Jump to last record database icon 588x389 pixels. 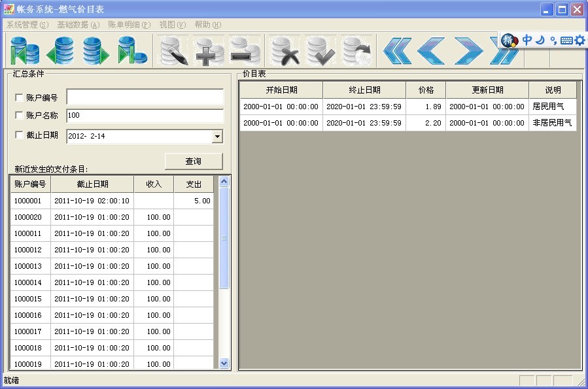tap(132, 50)
